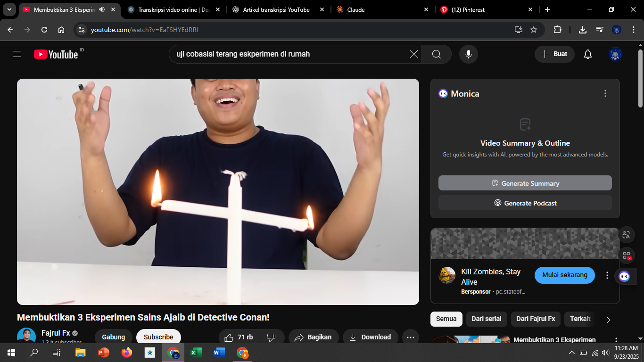
Task: Mute the playing YouTube tab's speaker indicator
Action: pyautogui.click(x=102, y=9)
